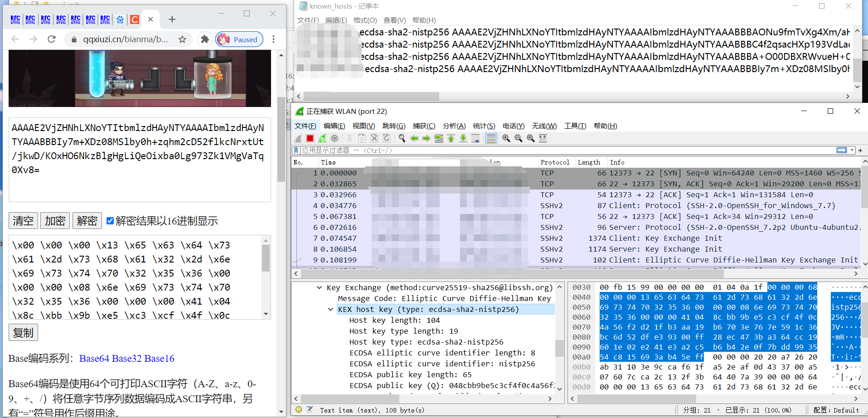Reset Wireshark text to normal size
The image size is (868, 418).
click(x=530, y=138)
